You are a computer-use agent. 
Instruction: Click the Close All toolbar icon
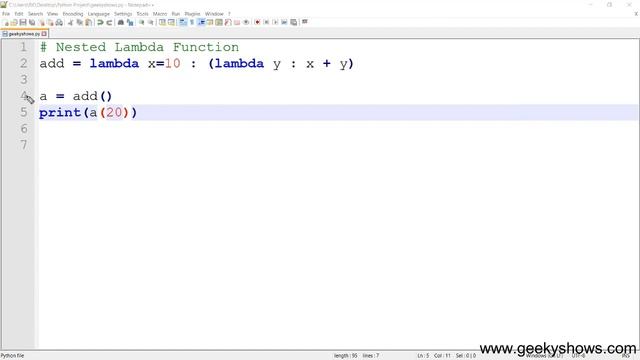tap(50, 22)
